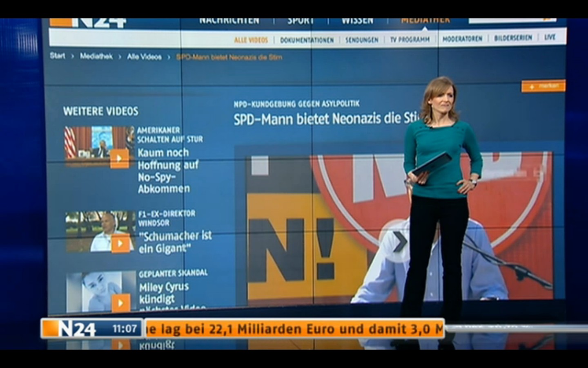This screenshot has height=368, width=588.
Task: Go to Mediathek in the breadcrumb
Action: pos(96,56)
